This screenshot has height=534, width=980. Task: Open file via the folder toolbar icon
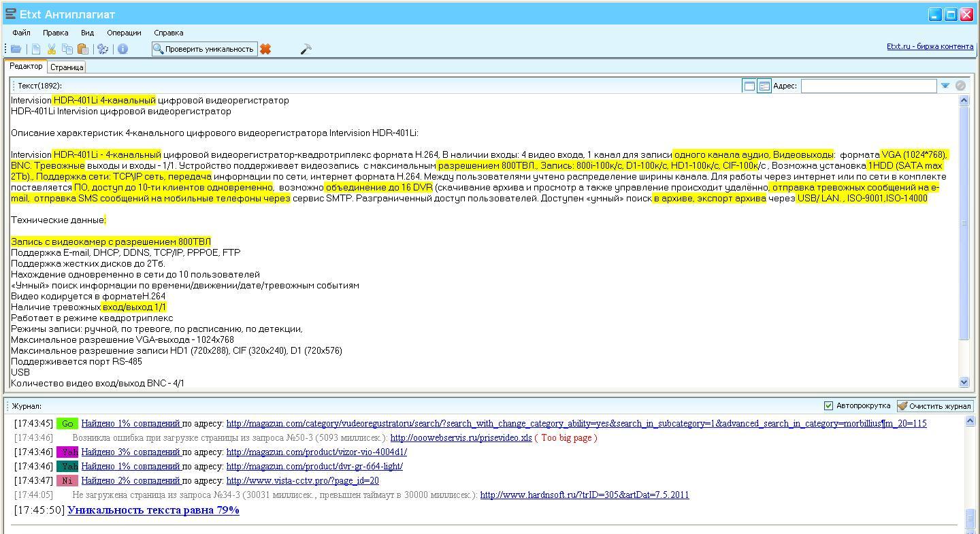[16, 49]
